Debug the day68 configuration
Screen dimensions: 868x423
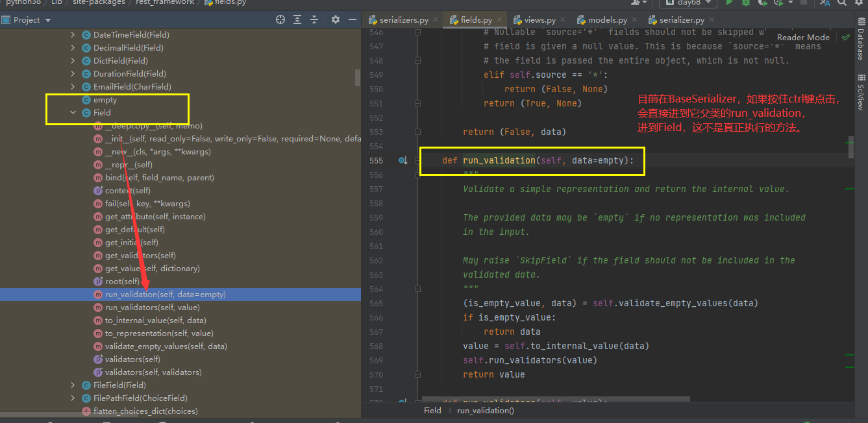745,3
